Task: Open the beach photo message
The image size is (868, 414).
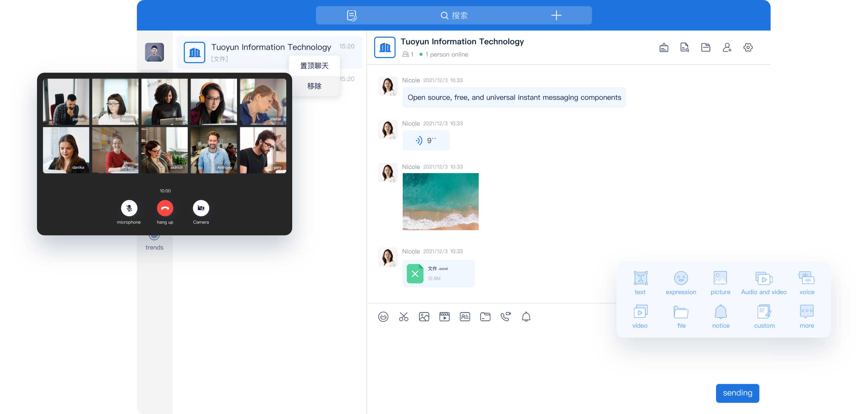Action: [440, 201]
